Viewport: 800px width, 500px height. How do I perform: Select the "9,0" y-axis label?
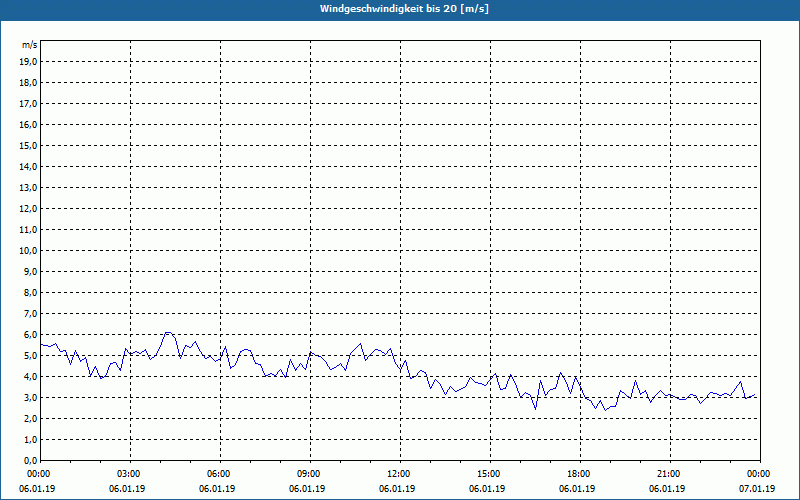click(31, 271)
